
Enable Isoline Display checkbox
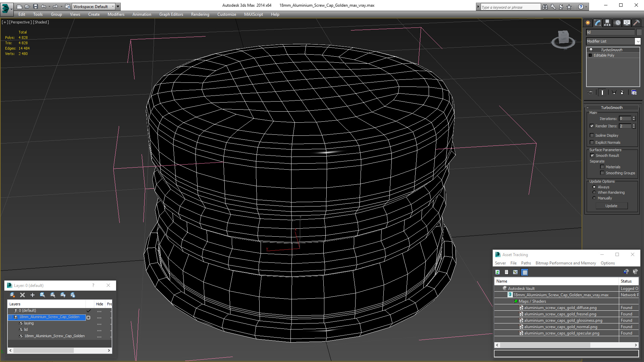pyautogui.click(x=592, y=135)
